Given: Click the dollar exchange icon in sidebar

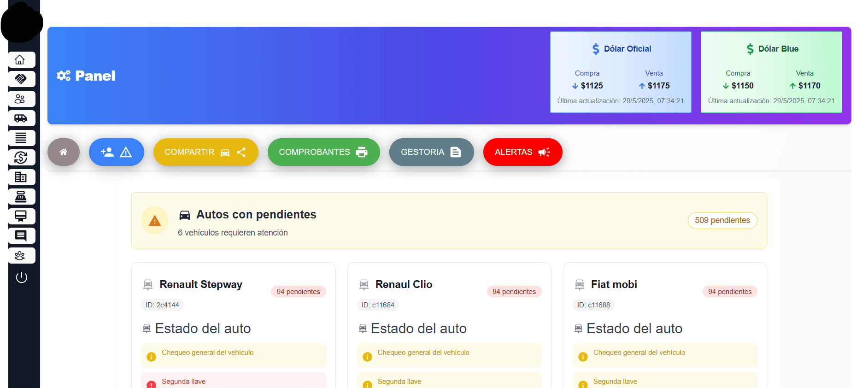Looking at the screenshot, I should [21, 158].
